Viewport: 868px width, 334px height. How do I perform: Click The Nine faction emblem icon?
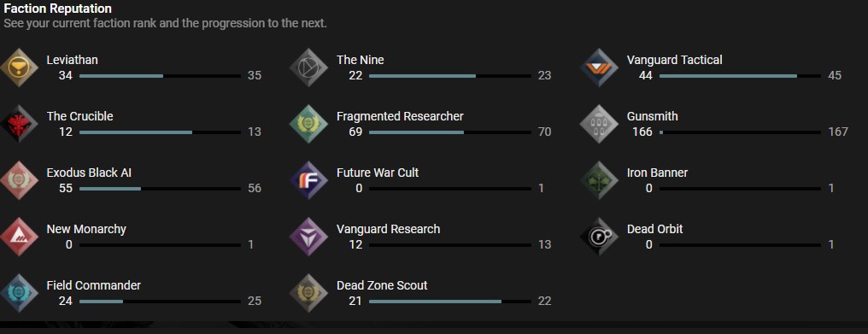309,67
